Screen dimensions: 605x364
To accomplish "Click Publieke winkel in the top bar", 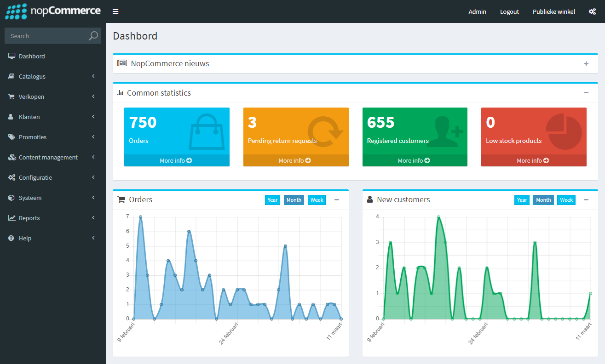I will tap(553, 11).
